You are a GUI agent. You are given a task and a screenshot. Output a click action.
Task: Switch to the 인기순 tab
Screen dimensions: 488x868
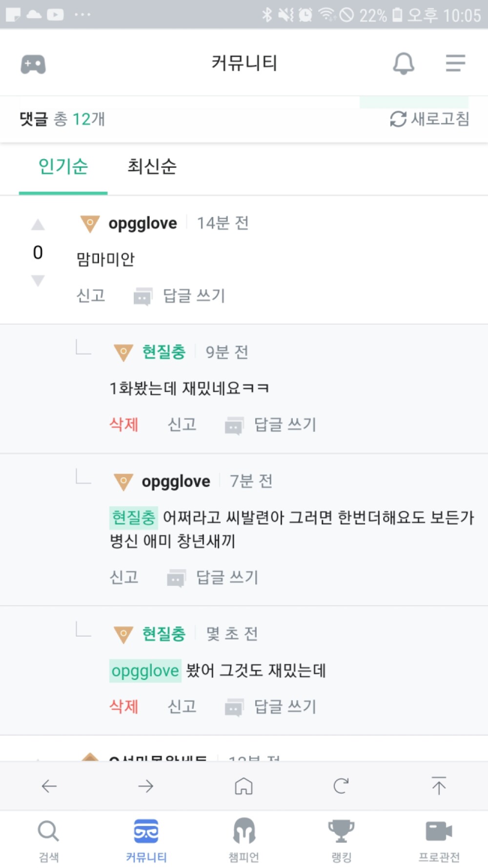click(x=63, y=166)
